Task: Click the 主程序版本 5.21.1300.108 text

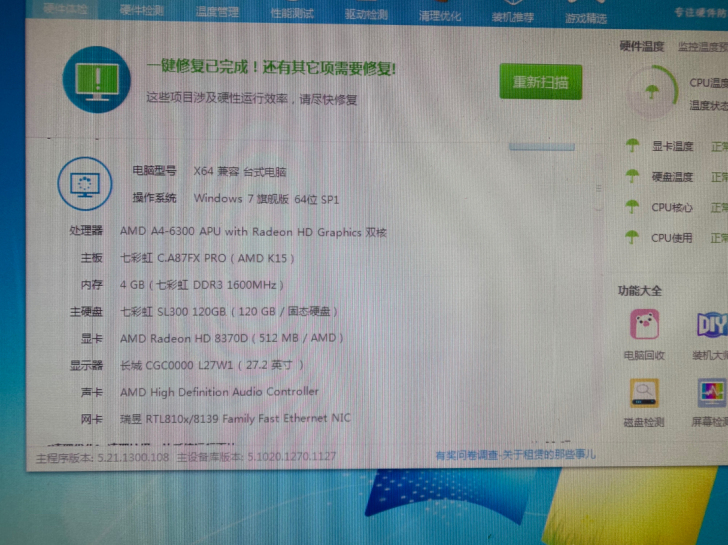Action: pyautogui.click(x=103, y=458)
